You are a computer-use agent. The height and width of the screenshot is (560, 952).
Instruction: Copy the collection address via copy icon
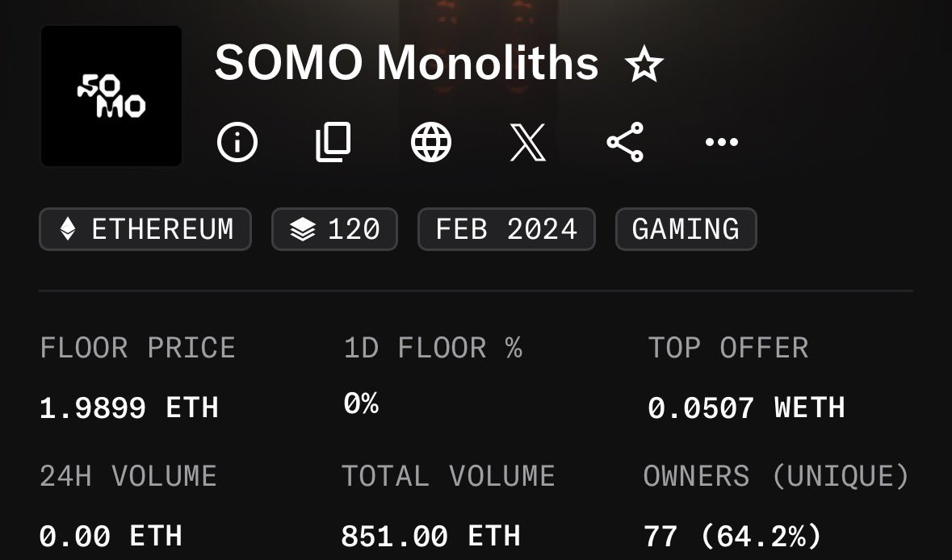[333, 143]
